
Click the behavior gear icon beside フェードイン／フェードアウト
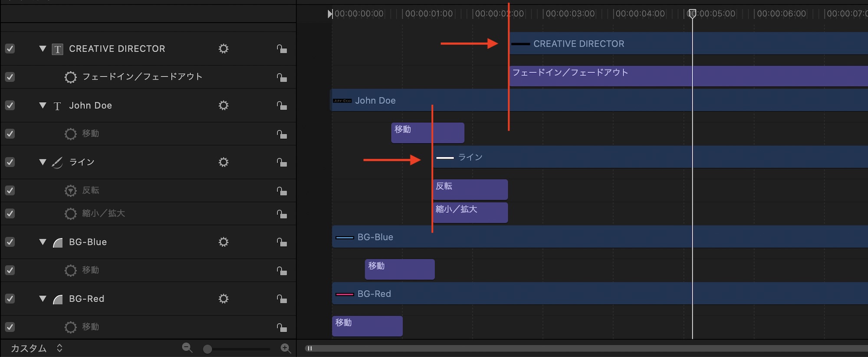(x=70, y=77)
